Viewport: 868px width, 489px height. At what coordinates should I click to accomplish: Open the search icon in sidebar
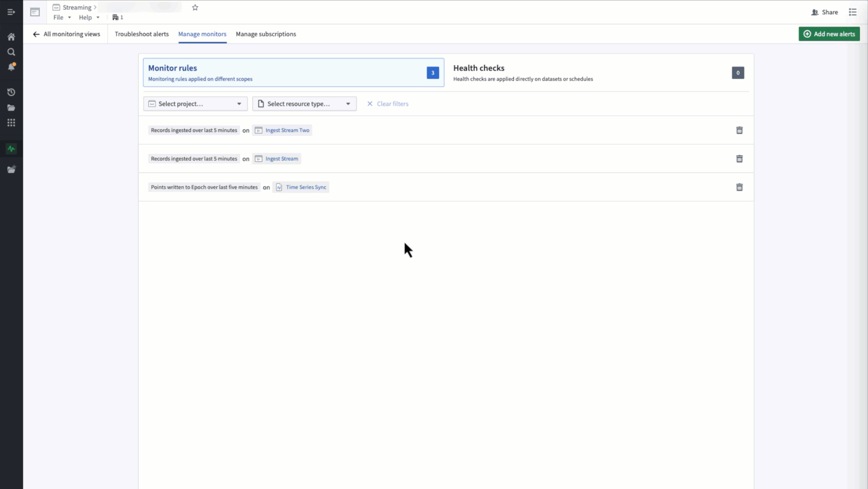pyautogui.click(x=11, y=52)
